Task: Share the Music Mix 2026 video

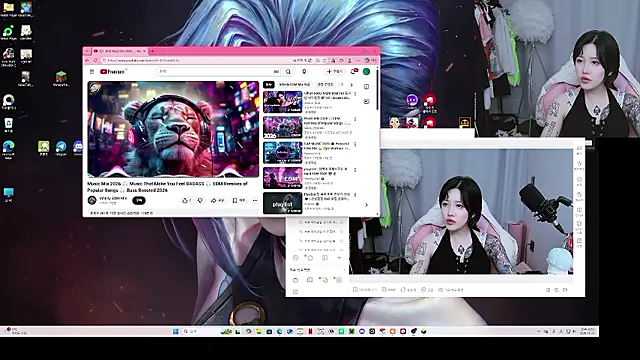Action: pyautogui.click(x=217, y=200)
